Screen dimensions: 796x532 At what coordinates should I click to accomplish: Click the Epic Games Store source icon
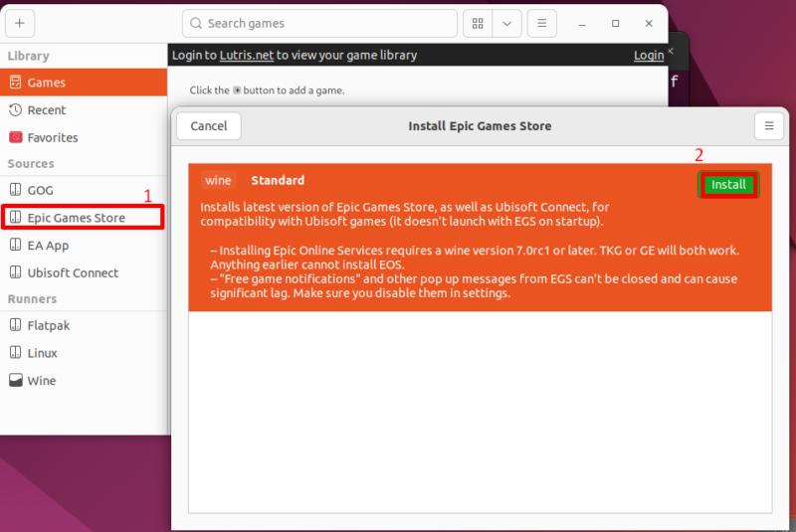[16, 217]
